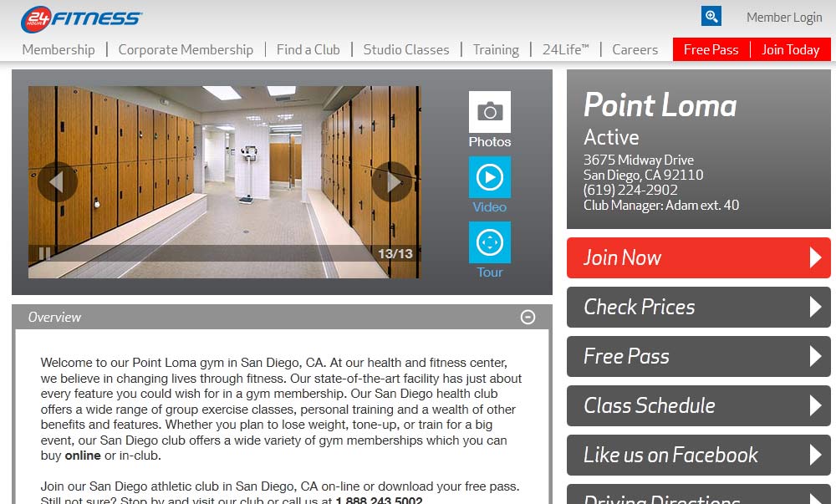
Task: Click the San Diego, CA 92110 line
Action: [x=643, y=175]
